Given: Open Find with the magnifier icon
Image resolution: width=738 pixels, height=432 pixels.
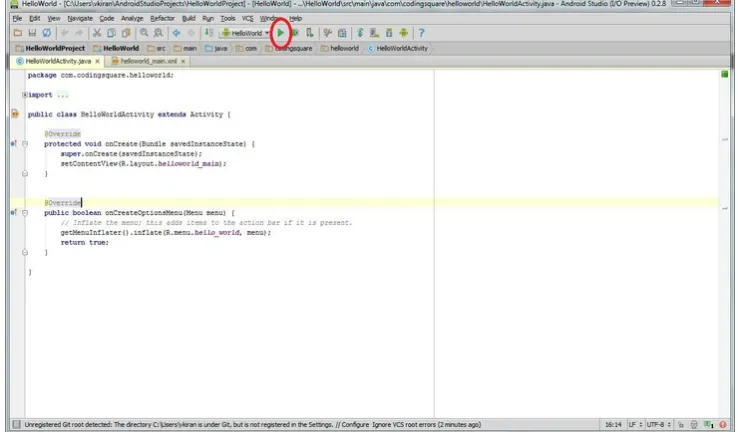Looking at the screenshot, I should pyautogui.click(x=144, y=33).
